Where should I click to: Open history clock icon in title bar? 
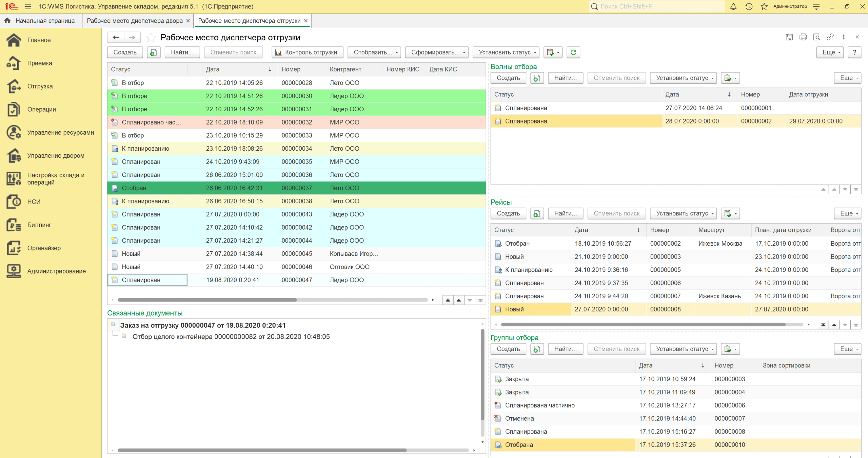coord(749,6)
